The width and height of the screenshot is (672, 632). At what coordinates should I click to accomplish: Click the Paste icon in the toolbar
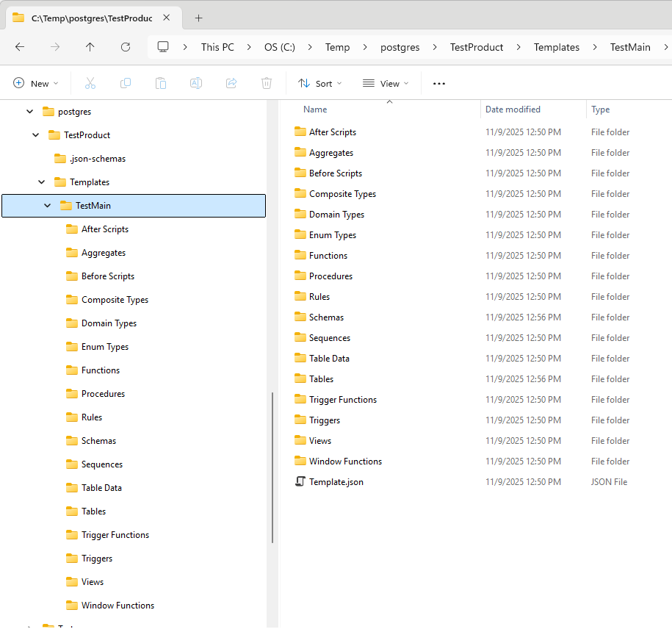160,83
